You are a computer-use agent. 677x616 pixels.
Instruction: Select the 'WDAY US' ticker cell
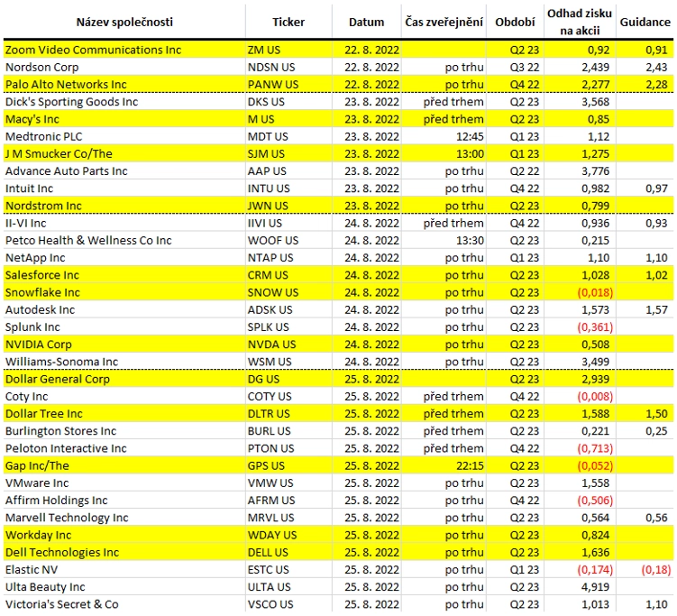pos(288,535)
